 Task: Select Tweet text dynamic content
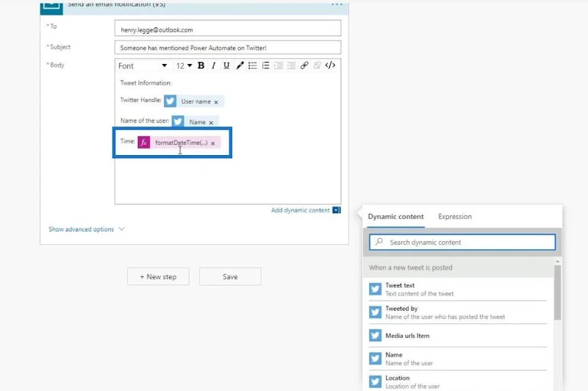[457, 289]
